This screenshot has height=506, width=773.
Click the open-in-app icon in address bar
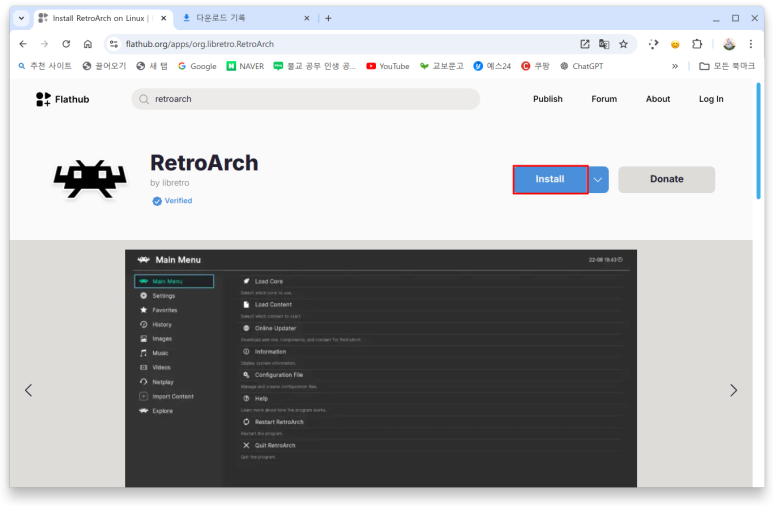585,44
